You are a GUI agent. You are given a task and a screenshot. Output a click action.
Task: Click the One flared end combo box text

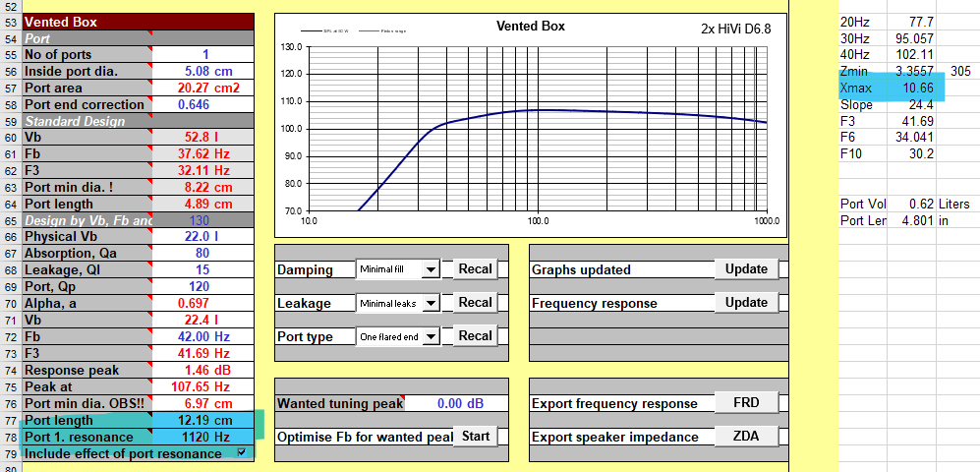pyautogui.click(x=389, y=336)
